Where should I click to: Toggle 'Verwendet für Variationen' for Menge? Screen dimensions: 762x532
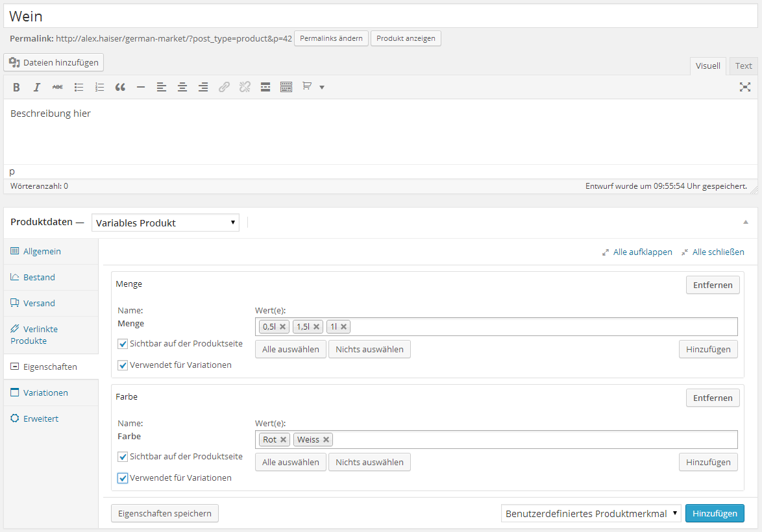pyautogui.click(x=123, y=365)
